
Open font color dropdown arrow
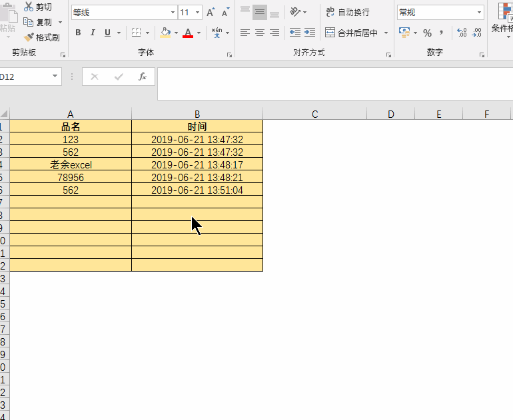199,33
